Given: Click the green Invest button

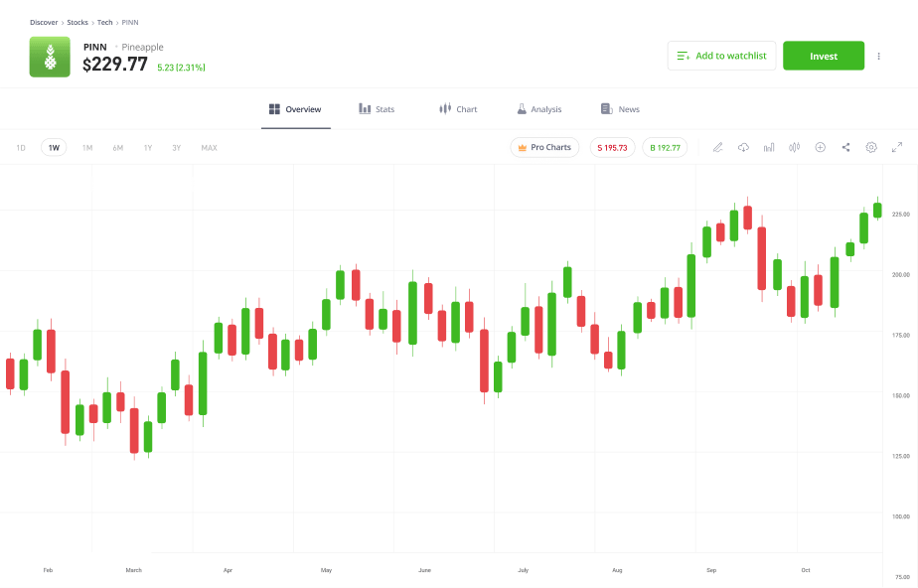Looking at the screenshot, I should (823, 56).
